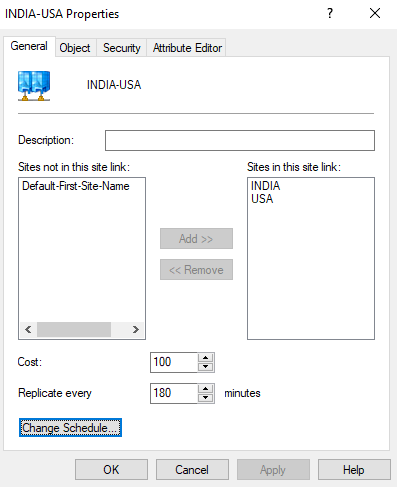Increase the replication interval with up arrow
Viewport: 397px width, 487px height.
pos(206,389)
